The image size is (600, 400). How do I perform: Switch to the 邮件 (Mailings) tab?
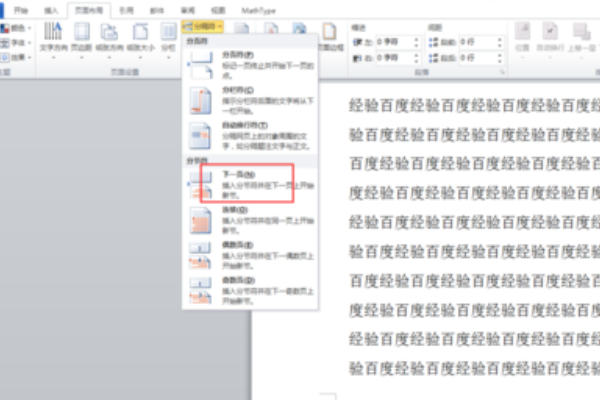[157, 10]
